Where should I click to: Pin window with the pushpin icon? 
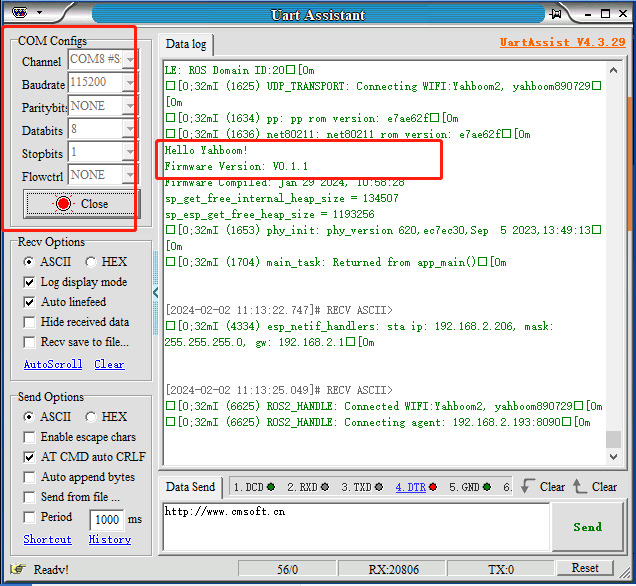click(556, 14)
